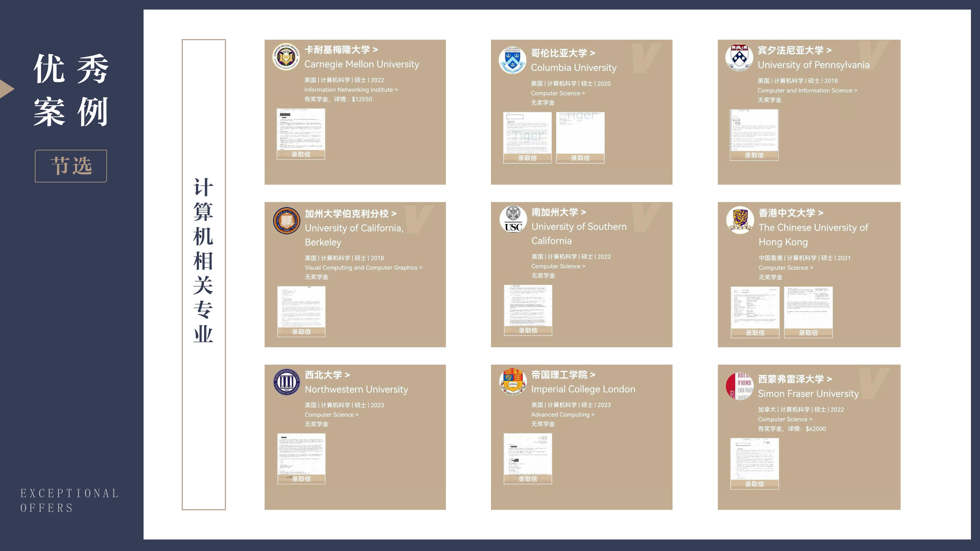Open USC admission letter thumbnail
Image resolution: width=980 pixels, height=551 pixels.
528,310
